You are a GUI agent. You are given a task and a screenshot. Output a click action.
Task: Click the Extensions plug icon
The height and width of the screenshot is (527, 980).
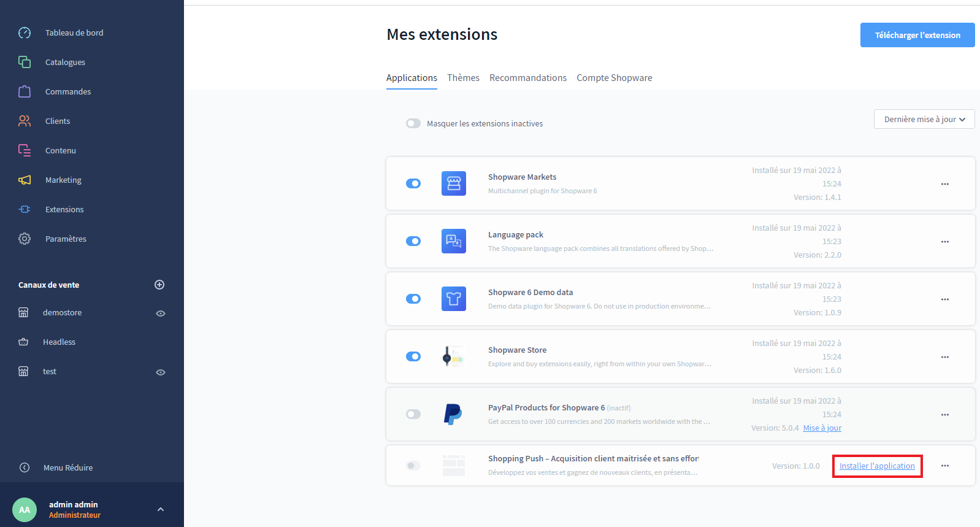[x=25, y=209]
